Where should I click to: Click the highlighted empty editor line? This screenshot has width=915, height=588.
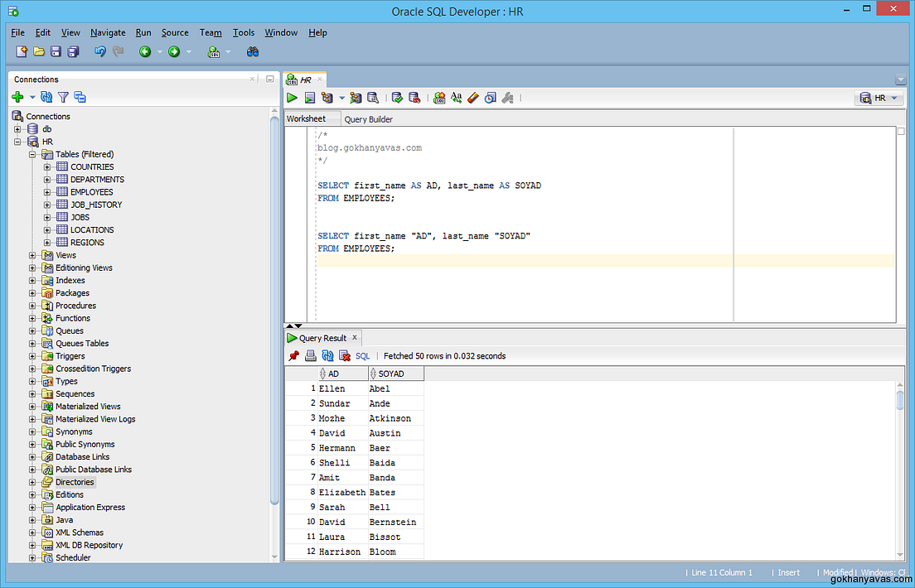[x=606, y=261]
